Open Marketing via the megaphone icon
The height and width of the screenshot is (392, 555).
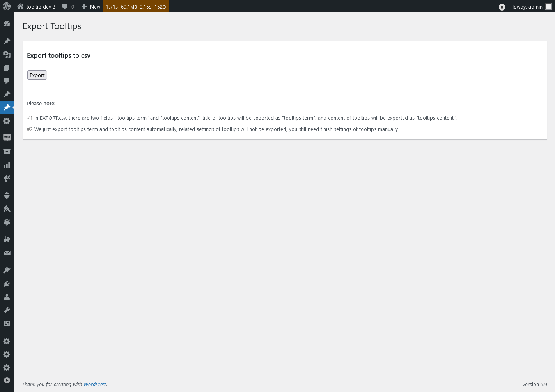tap(7, 178)
